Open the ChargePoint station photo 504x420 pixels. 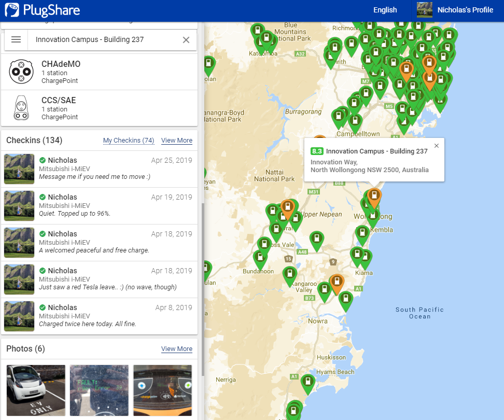click(163, 390)
